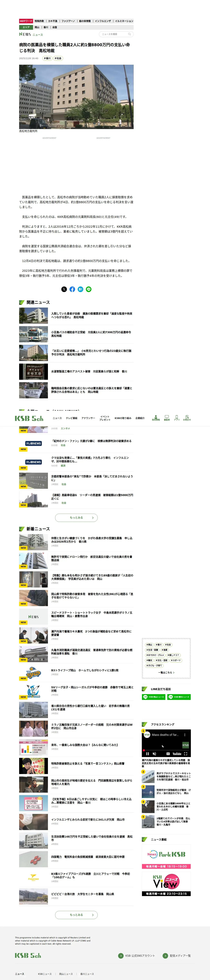Open the 岡山ニュース footer link
210x980 pixels.
click(x=66, y=974)
